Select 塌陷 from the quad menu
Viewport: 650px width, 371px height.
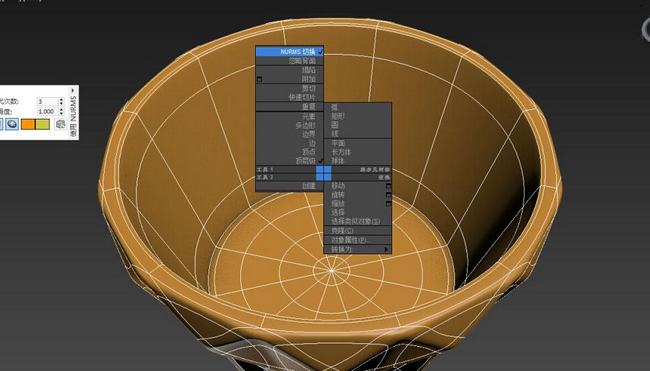289,70
